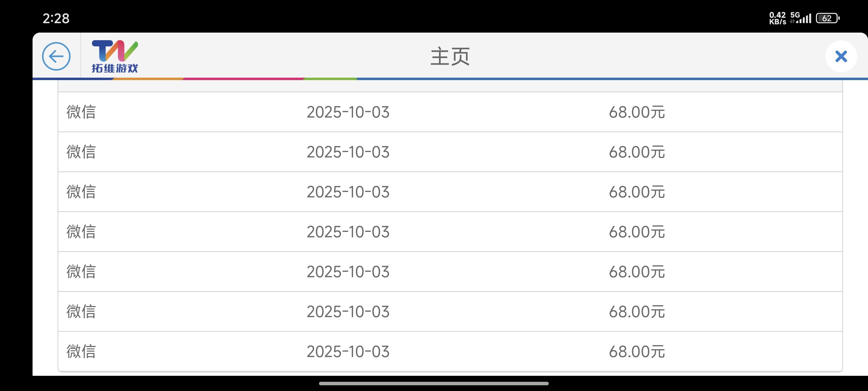The width and height of the screenshot is (868, 391).
Task: Select 微信 in the last payment row
Action: pyautogui.click(x=81, y=351)
